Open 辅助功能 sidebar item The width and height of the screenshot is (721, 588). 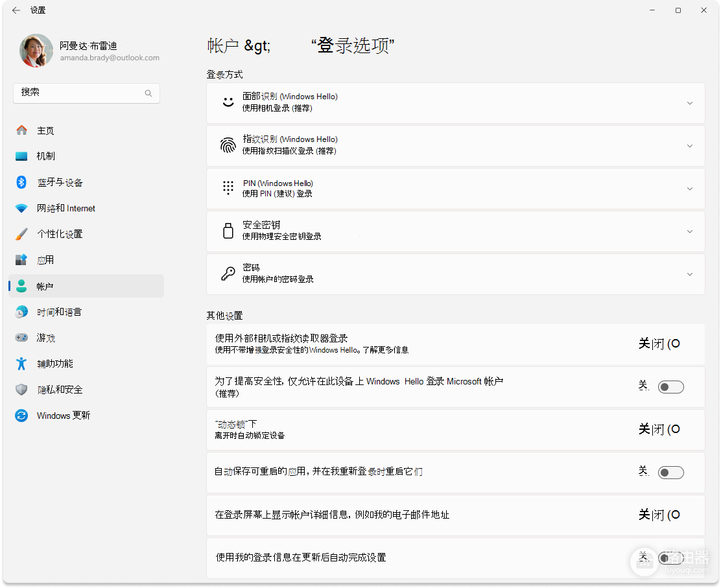[86, 364]
